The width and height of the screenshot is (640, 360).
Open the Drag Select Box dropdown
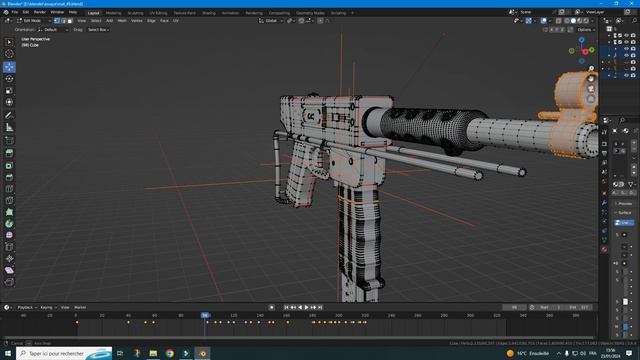(x=98, y=30)
